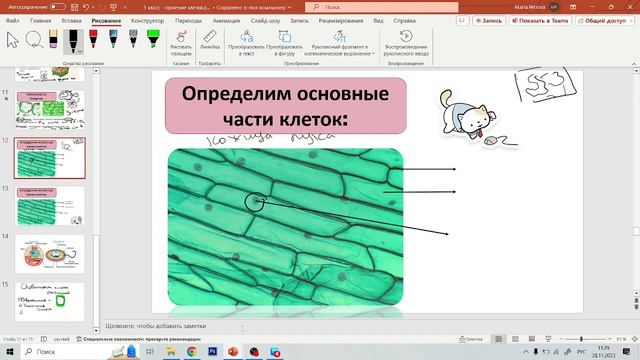Click the Save icon in title bar
The height and width of the screenshot is (360, 640).
click(x=74, y=7)
